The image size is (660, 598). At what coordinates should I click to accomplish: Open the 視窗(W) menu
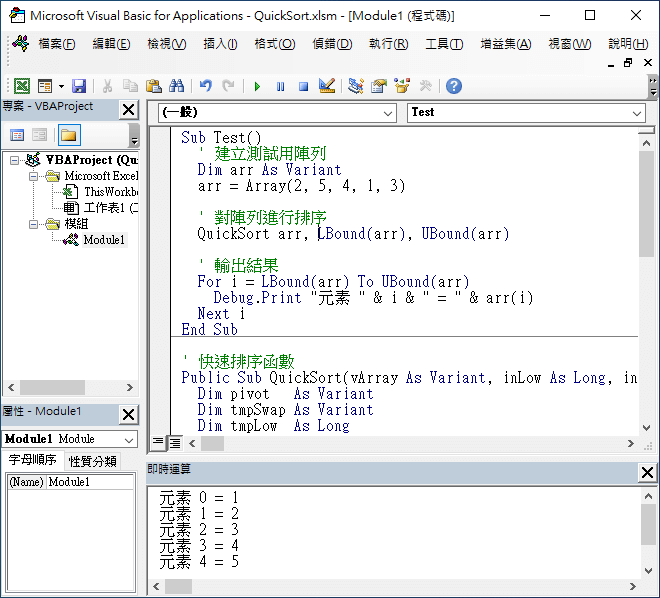click(570, 44)
